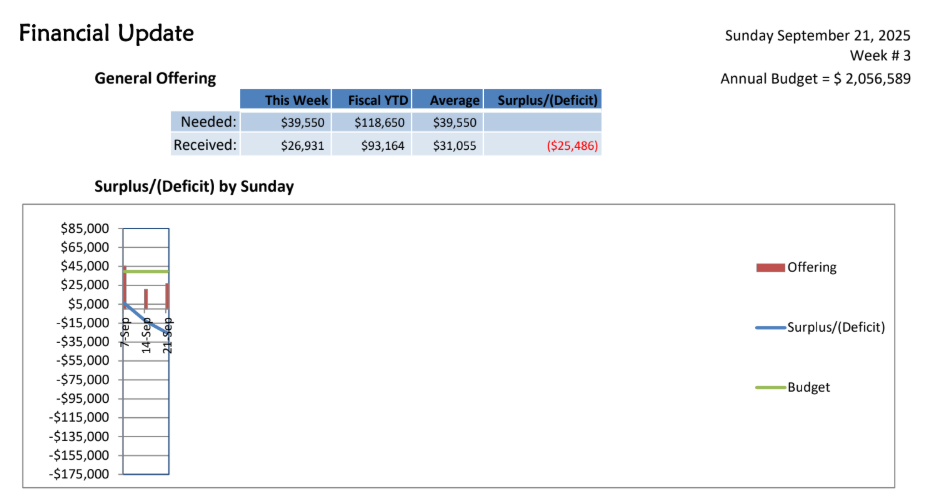
Task: Select the Offering legend label text
Action: pos(812,267)
